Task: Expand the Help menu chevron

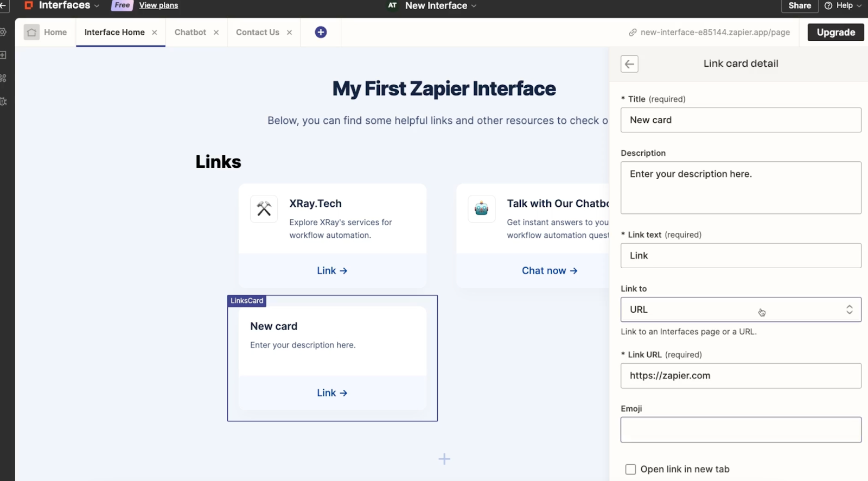Action: (x=859, y=6)
